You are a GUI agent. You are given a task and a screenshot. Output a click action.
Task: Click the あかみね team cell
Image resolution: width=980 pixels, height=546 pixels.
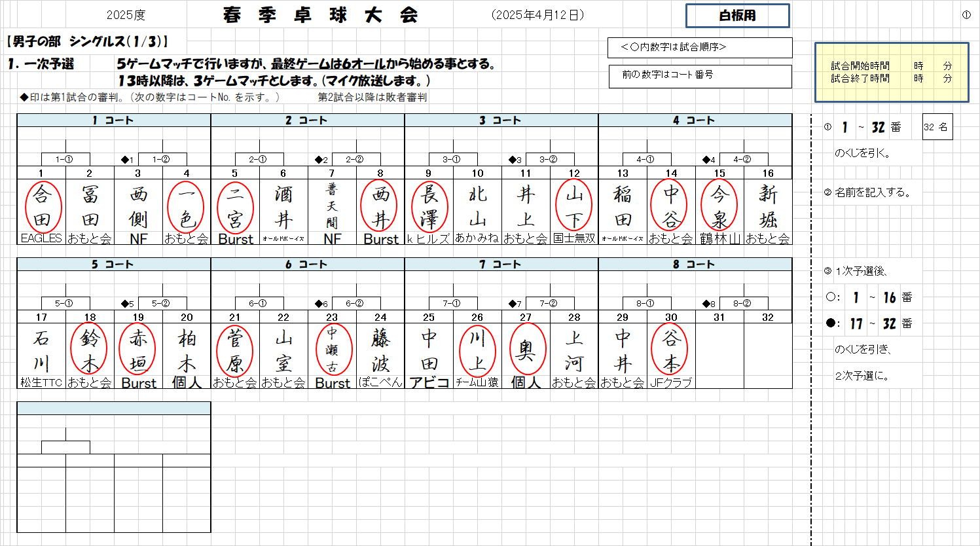[478, 239]
